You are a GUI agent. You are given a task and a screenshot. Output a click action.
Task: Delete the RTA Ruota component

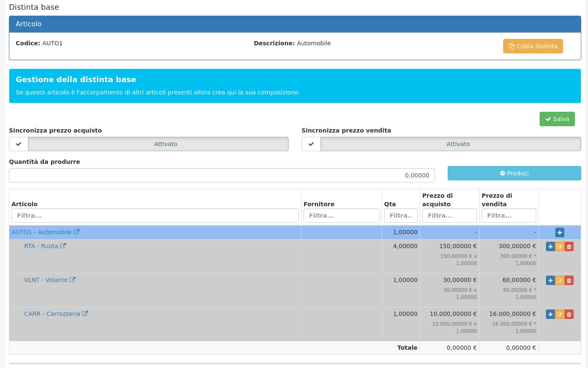[569, 246]
